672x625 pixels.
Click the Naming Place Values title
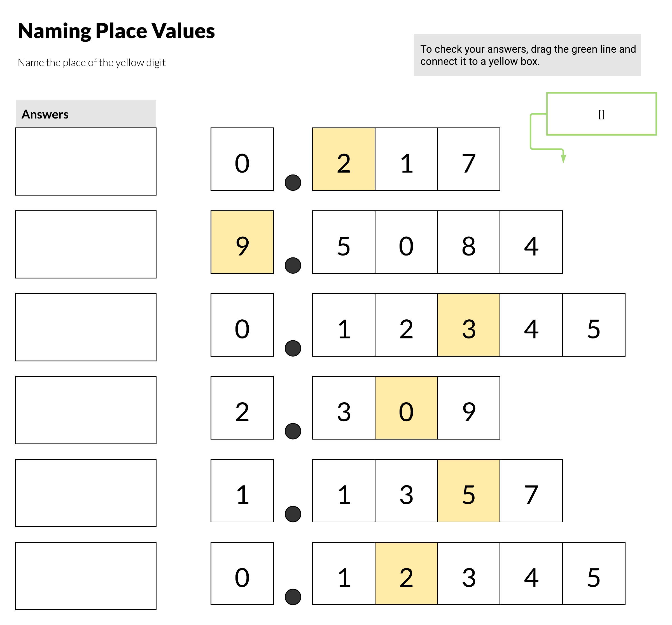click(x=116, y=31)
